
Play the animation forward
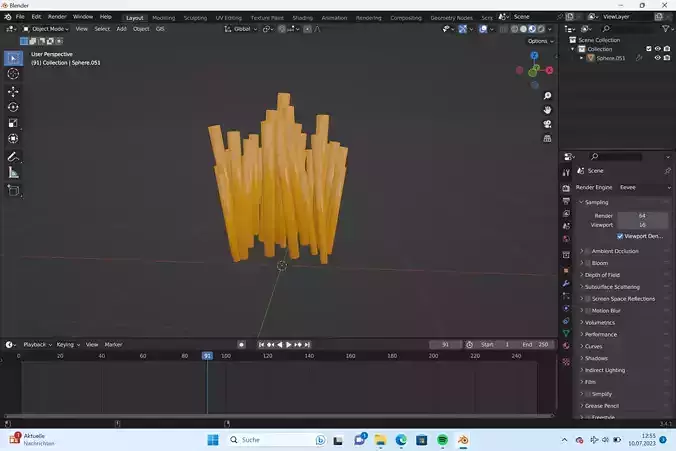coord(288,345)
